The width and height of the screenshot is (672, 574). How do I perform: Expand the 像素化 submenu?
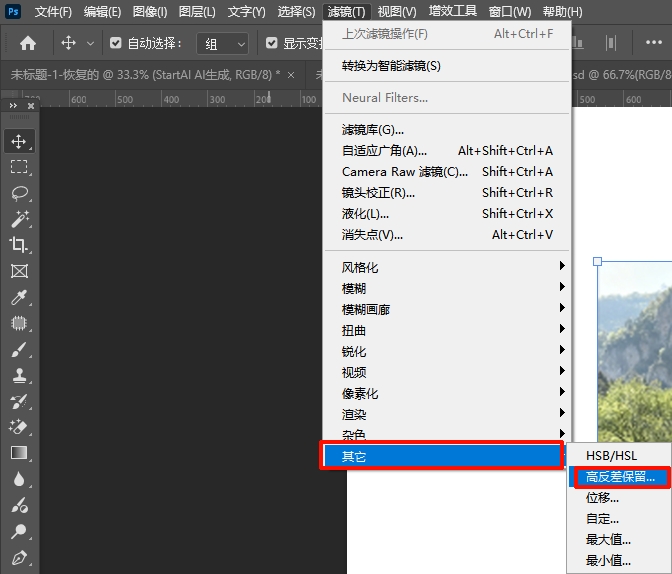click(x=446, y=393)
